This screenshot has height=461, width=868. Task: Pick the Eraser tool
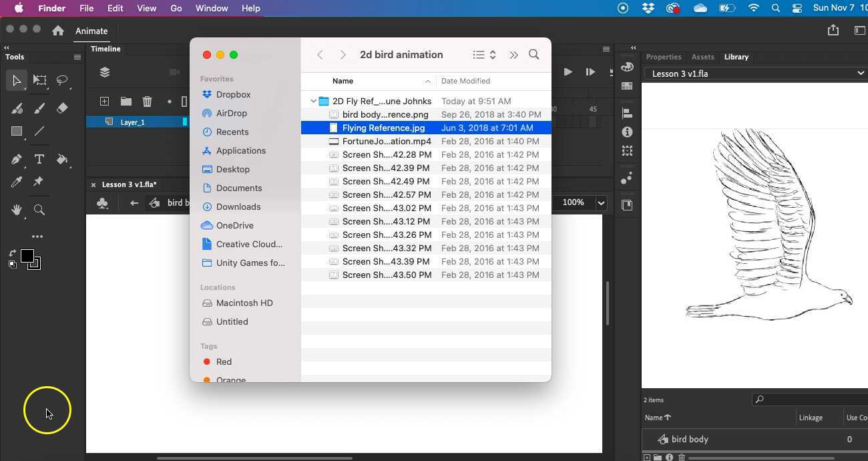pos(62,108)
